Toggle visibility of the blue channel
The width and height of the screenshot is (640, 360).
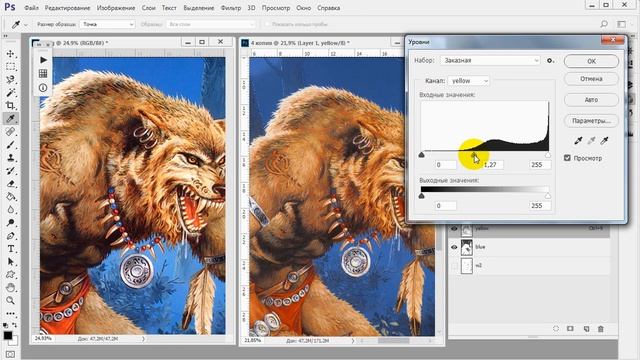[454, 247]
